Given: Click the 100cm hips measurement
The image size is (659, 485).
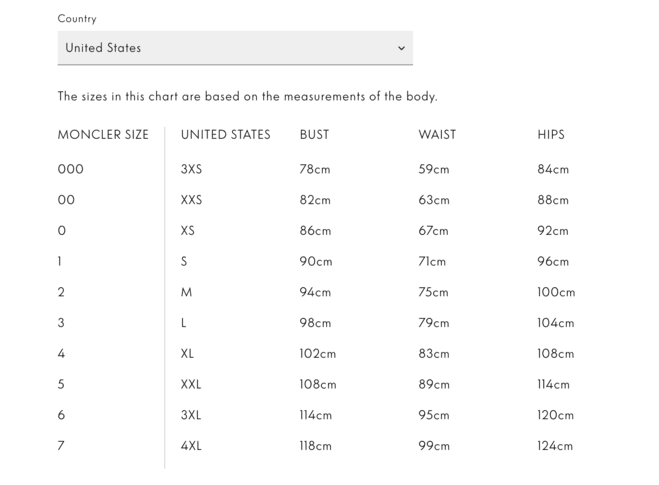Looking at the screenshot, I should [x=556, y=292].
